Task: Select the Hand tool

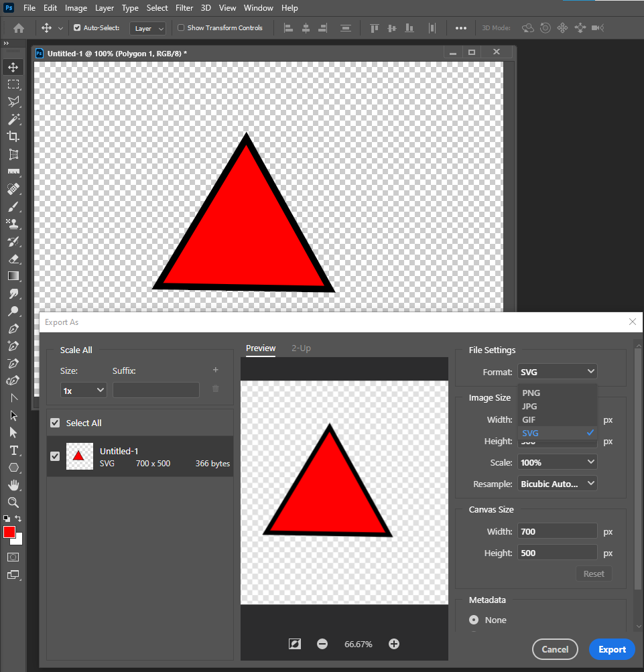Action: pyautogui.click(x=13, y=485)
